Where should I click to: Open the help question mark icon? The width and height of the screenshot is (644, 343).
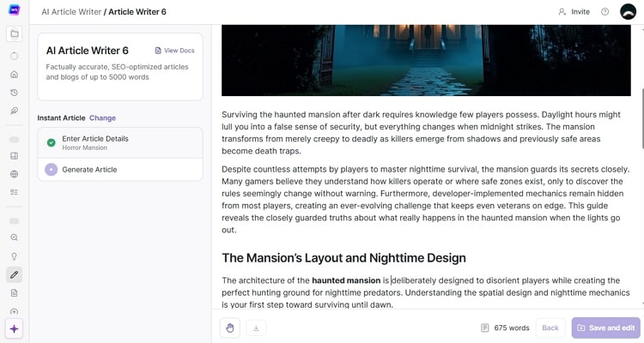[x=605, y=12]
